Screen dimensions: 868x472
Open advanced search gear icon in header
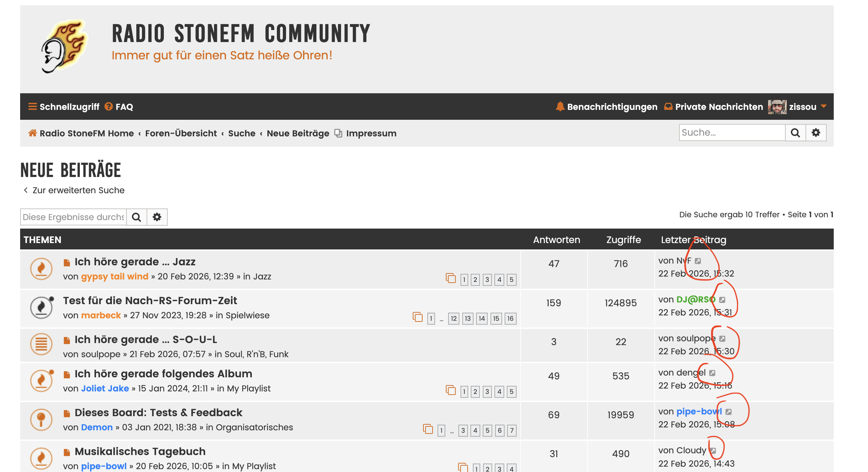click(x=816, y=133)
